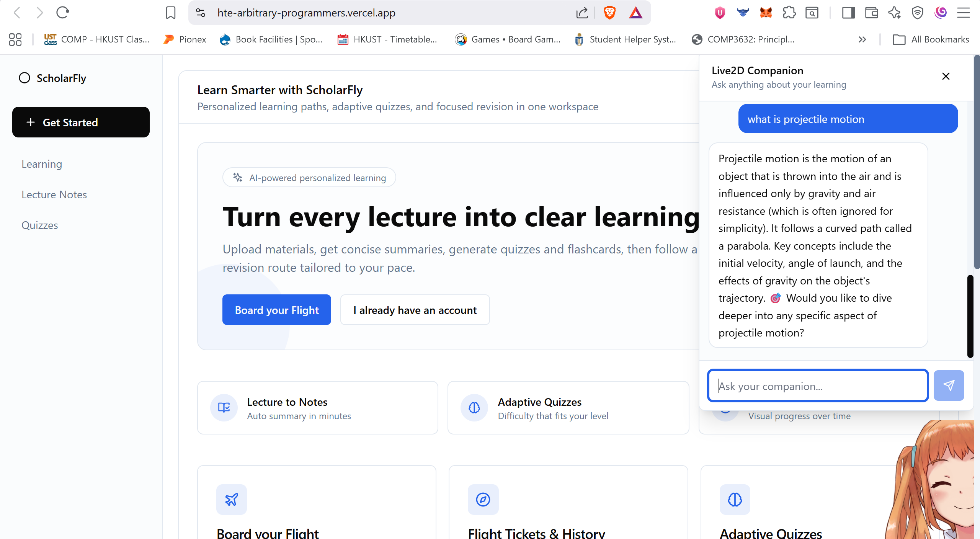Open the All Bookmarks folder
980x539 pixels.
tap(931, 39)
